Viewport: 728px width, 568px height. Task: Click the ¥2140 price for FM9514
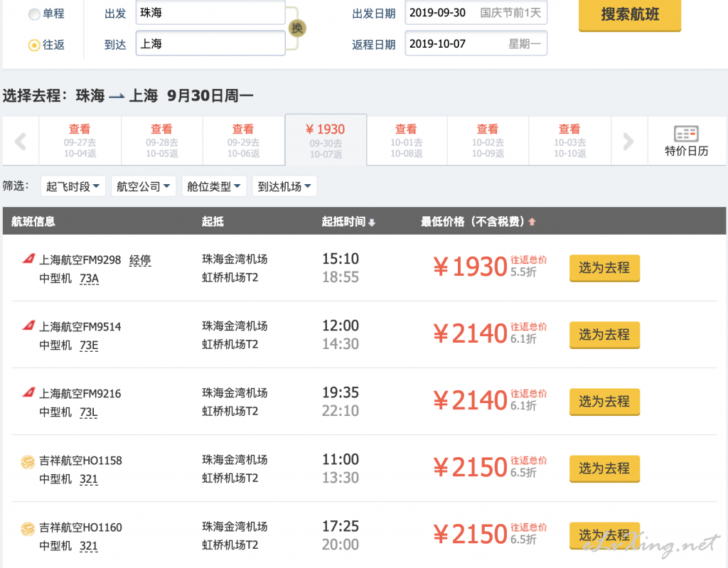point(471,334)
